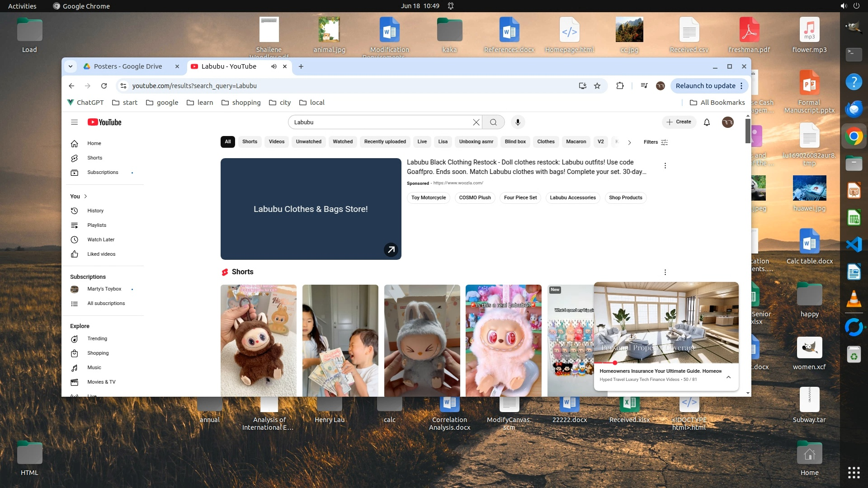
Task: Click the Relaunch to update button
Action: (x=705, y=86)
